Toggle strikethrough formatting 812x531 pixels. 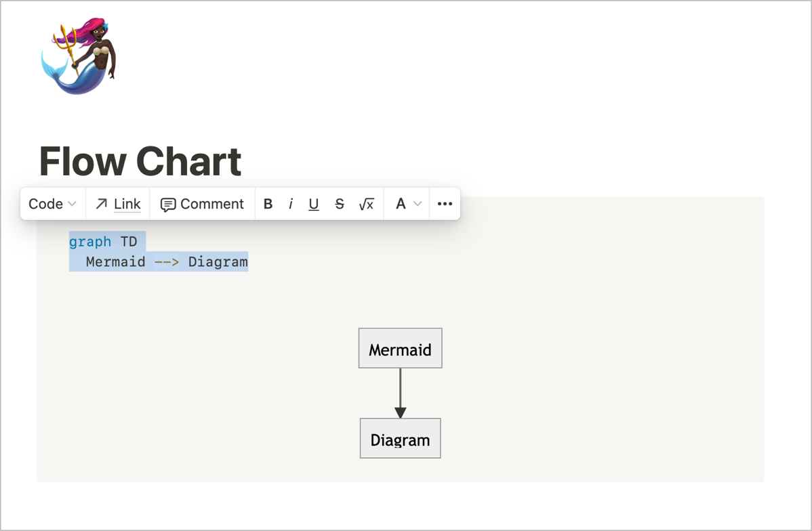click(340, 204)
